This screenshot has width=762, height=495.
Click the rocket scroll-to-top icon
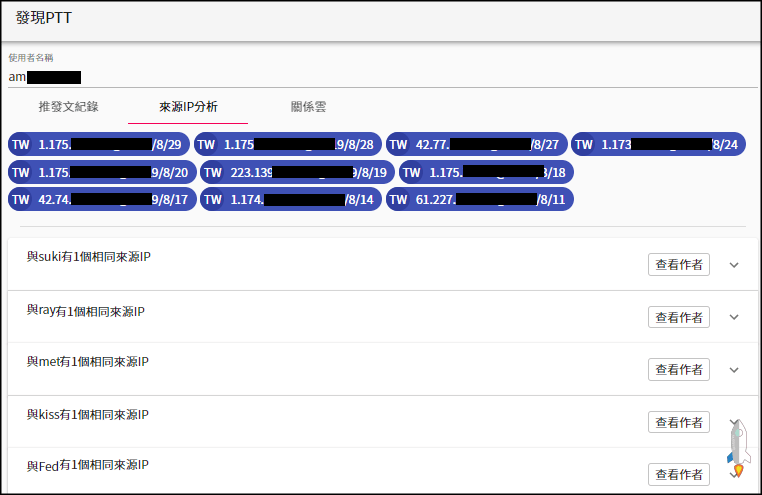tap(739, 448)
